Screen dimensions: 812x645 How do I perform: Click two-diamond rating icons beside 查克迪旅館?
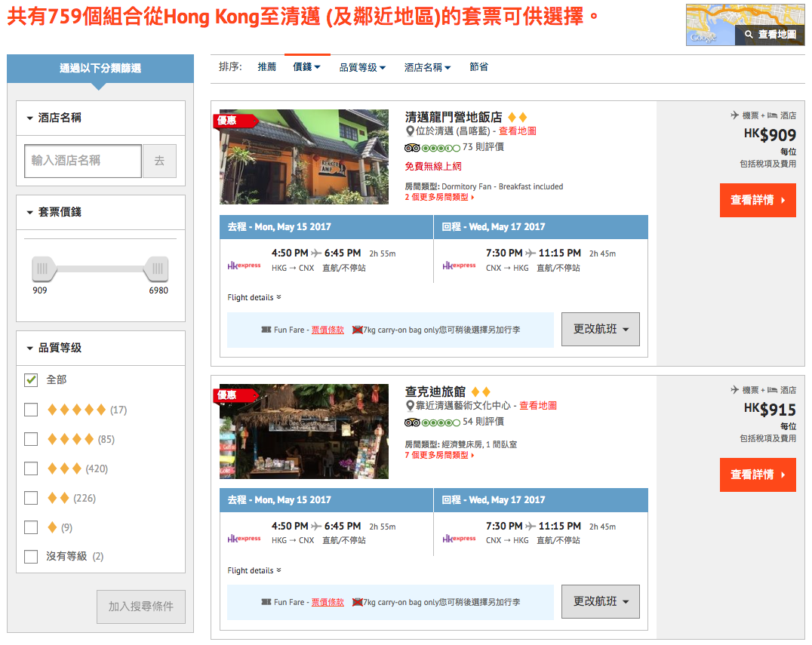(x=481, y=392)
